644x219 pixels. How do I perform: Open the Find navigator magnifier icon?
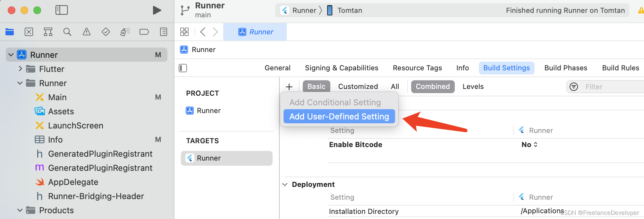point(67,32)
